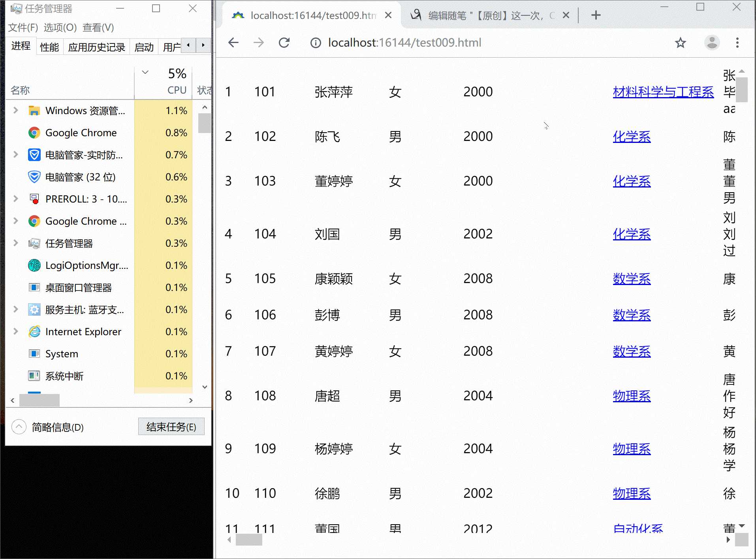Click the 电脑管家-实时防护 shield icon
Viewport: 756px width, 559px height.
pos(34,155)
